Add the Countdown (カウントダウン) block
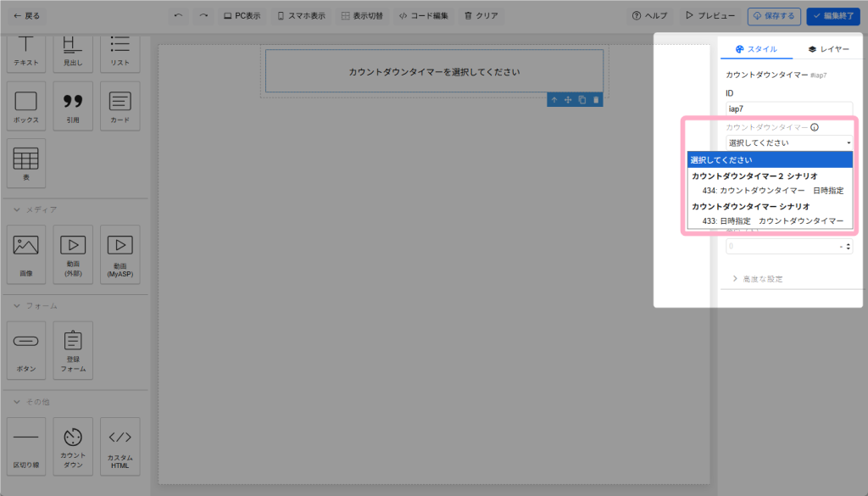868x496 pixels. (73, 445)
